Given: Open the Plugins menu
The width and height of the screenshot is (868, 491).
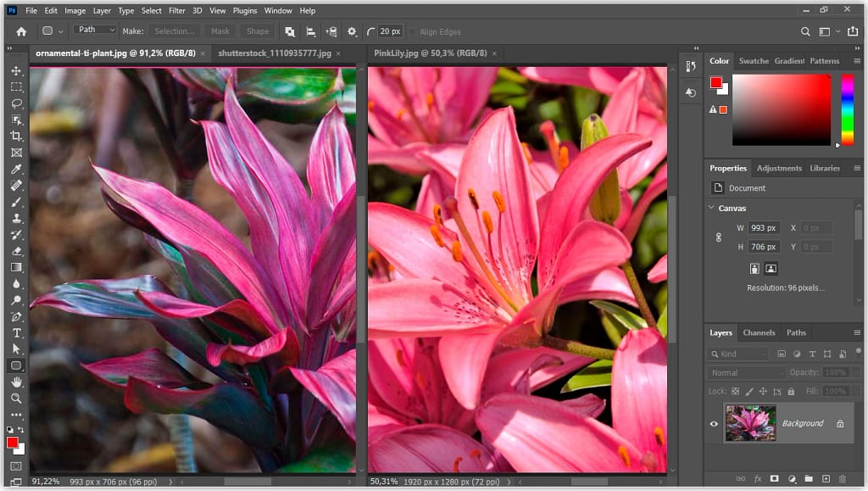Looking at the screenshot, I should pyautogui.click(x=245, y=10).
